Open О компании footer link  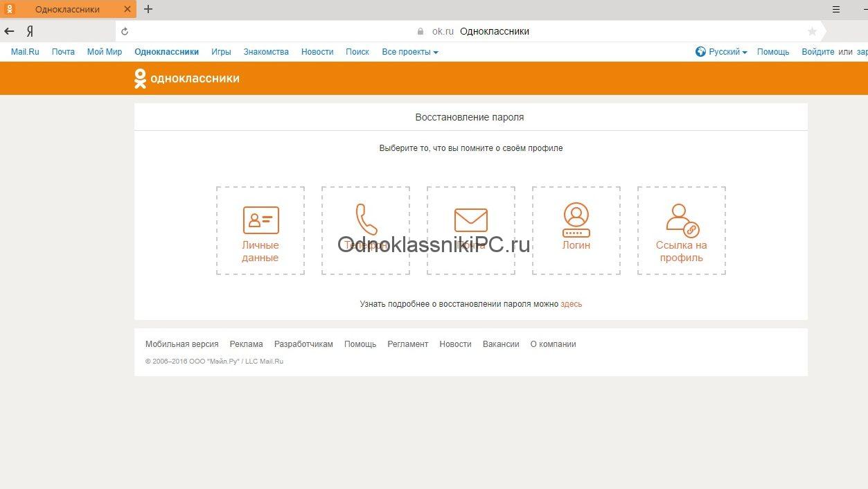[553, 344]
